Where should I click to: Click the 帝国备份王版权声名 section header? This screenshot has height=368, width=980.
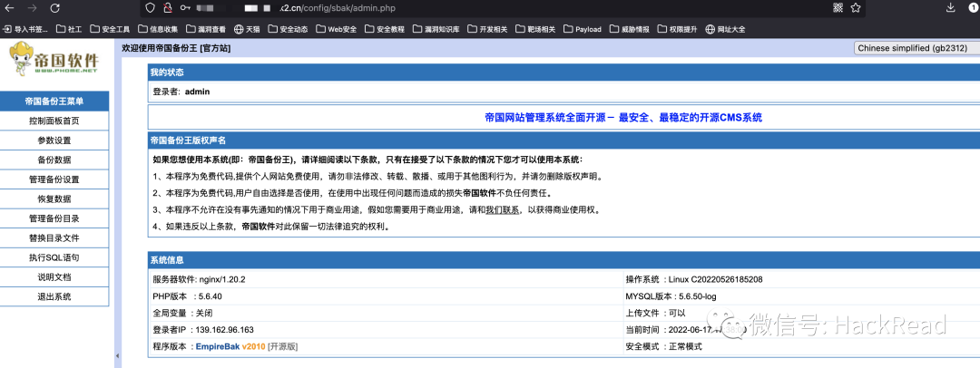point(563,141)
